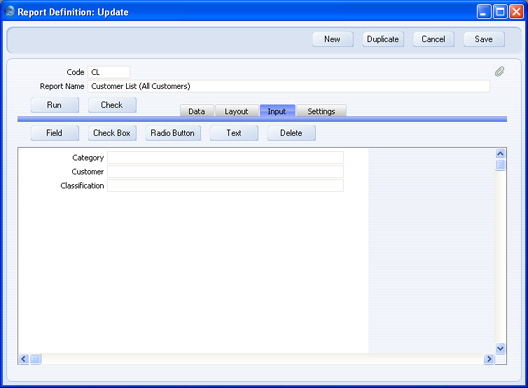Switch to the Layout tab

pyautogui.click(x=236, y=111)
